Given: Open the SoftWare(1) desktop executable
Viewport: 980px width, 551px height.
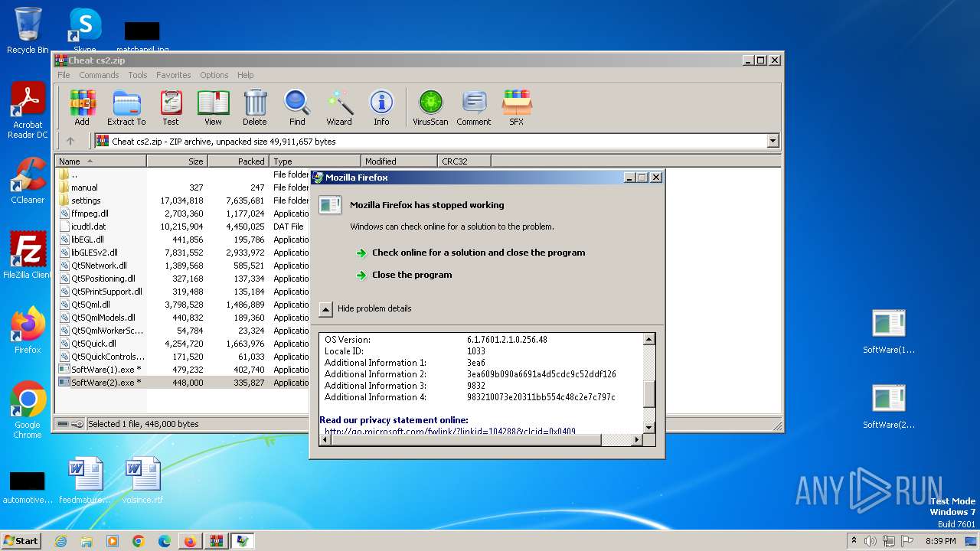Looking at the screenshot, I should pyautogui.click(x=889, y=331).
